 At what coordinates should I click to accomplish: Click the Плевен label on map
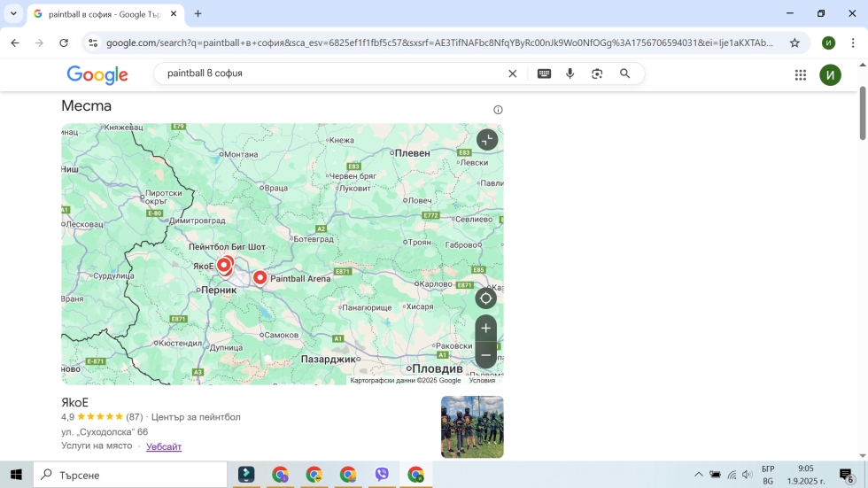point(413,153)
